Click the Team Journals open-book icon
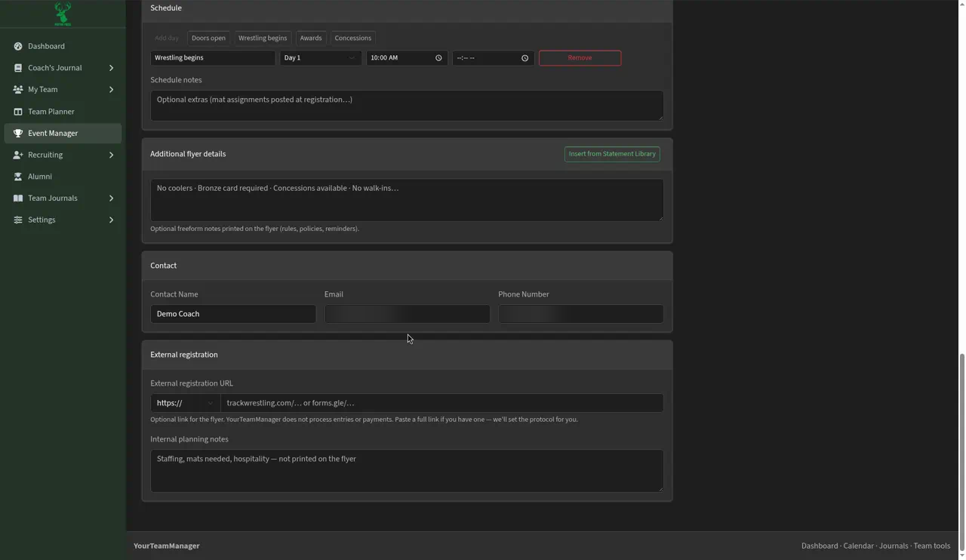The width and height of the screenshot is (966, 560). pyautogui.click(x=18, y=198)
